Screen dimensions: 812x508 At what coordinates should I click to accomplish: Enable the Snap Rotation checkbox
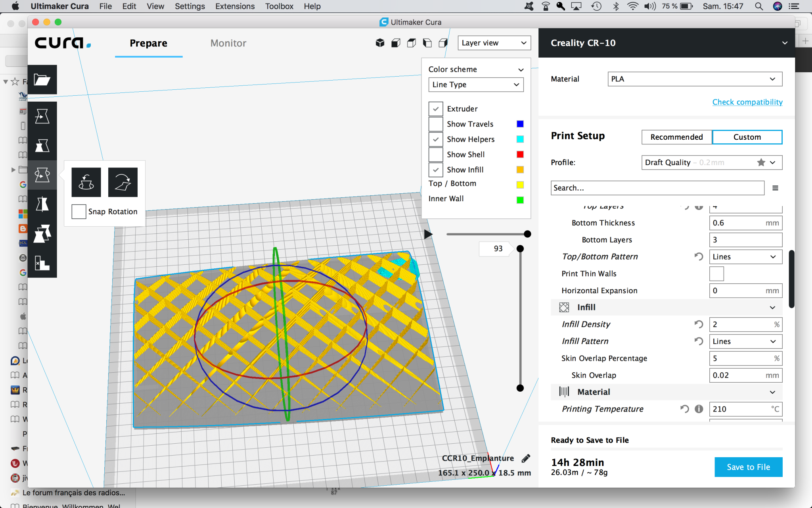pos(79,212)
